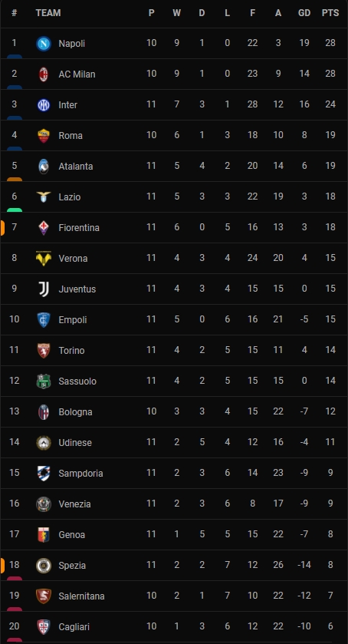Select the Spezia row in eighteenth place

(x=174, y=565)
